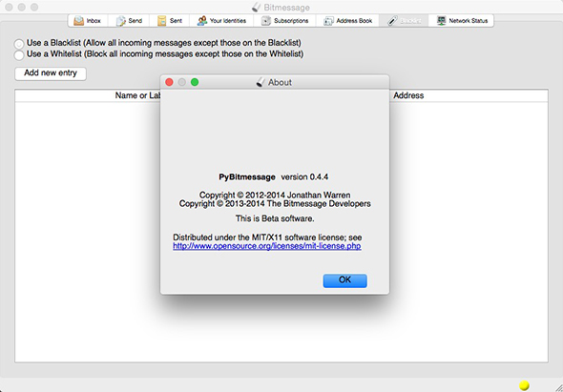Click the Name or Label column header
563x392 pixels.
[137, 95]
